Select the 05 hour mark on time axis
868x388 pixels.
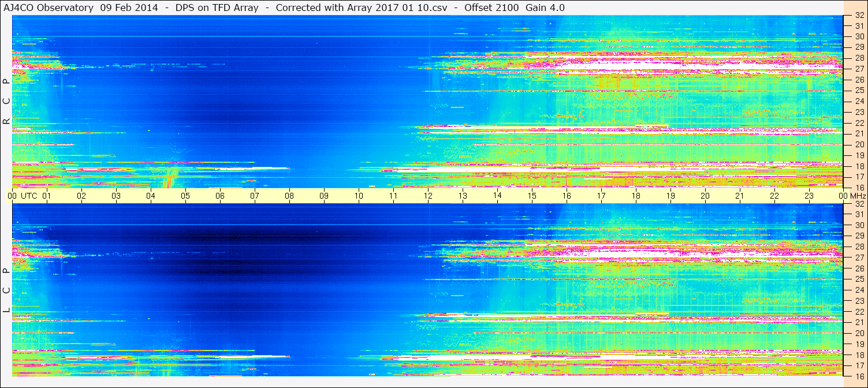point(185,196)
